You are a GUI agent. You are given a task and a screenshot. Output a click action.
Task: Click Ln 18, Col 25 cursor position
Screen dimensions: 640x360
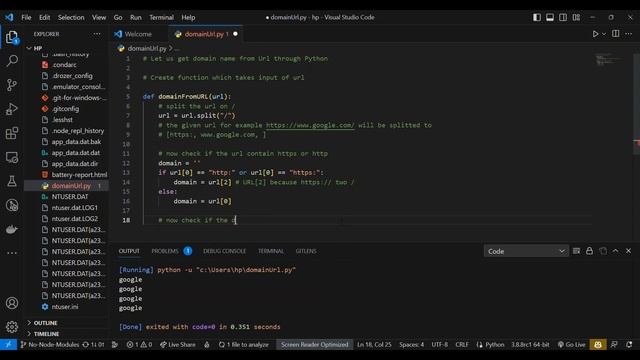pyautogui.click(x=374, y=344)
